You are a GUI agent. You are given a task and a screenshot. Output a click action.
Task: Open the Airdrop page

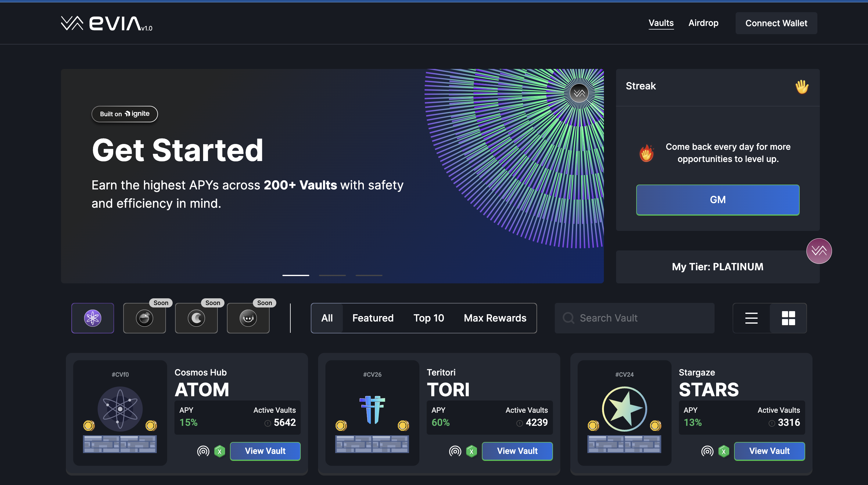point(703,23)
